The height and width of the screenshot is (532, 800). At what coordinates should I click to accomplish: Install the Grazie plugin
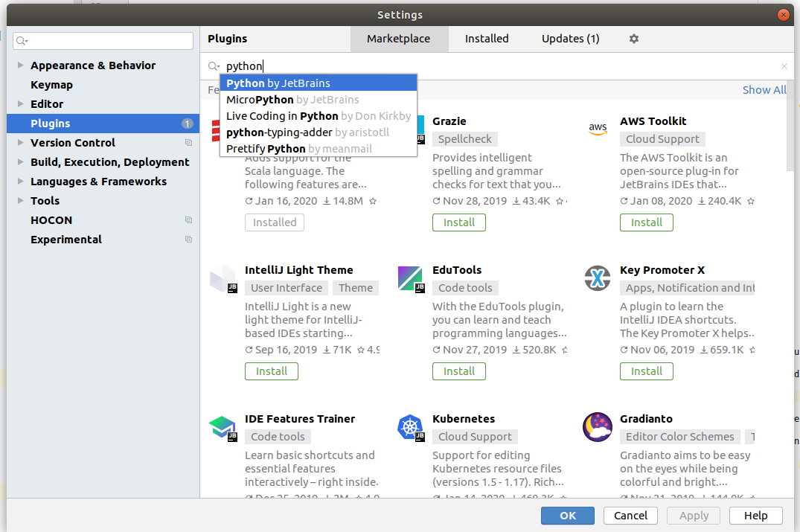tap(458, 222)
